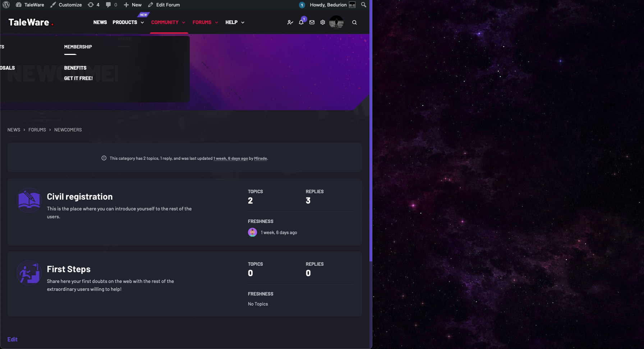Viewport: 644px width, 349px height.
Task: Open the PRODUCTS menu
Action: (125, 22)
